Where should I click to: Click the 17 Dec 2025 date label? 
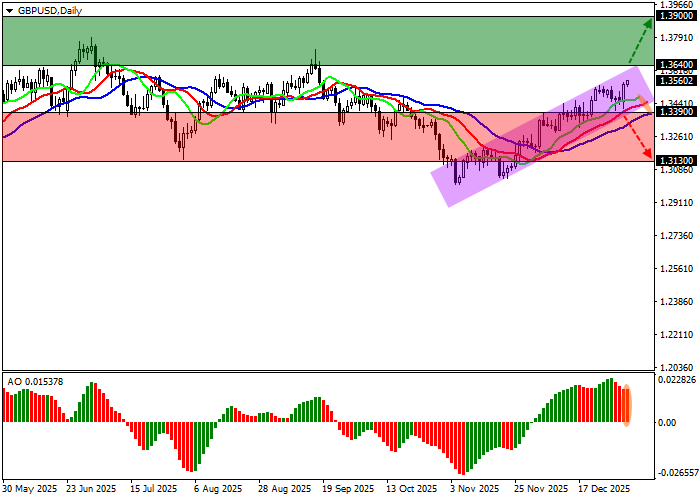point(604,489)
